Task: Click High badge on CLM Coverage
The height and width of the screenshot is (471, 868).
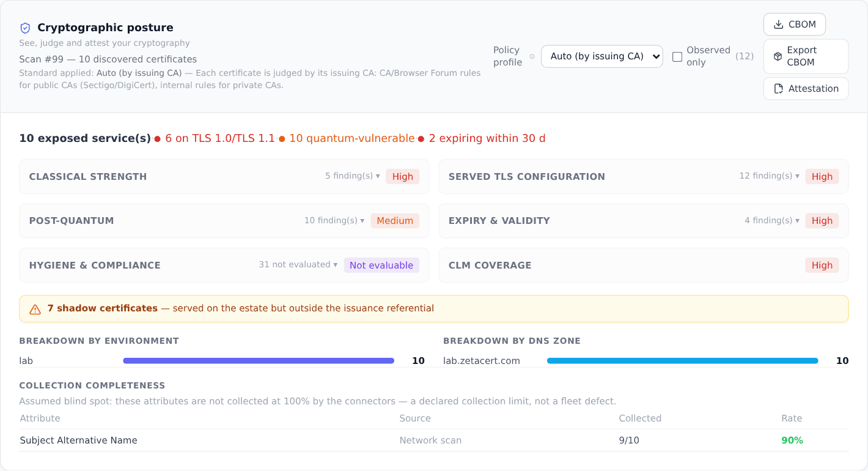Action: pos(822,265)
